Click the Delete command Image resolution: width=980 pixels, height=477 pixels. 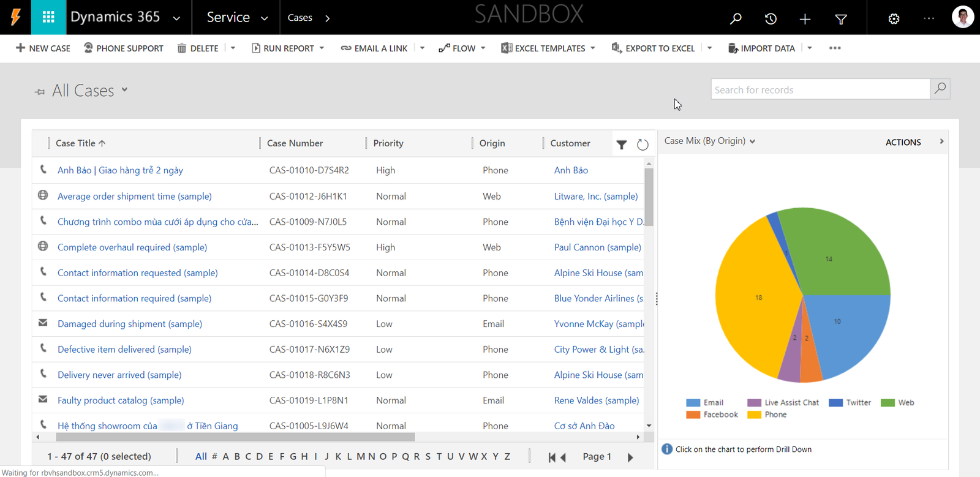pyautogui.click(x=198, y=48)
